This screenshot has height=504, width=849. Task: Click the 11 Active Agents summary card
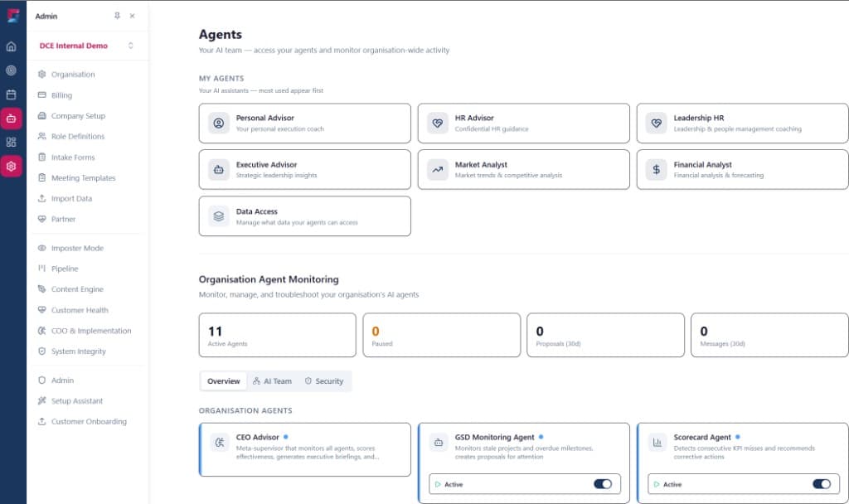[x=277, y=335]
